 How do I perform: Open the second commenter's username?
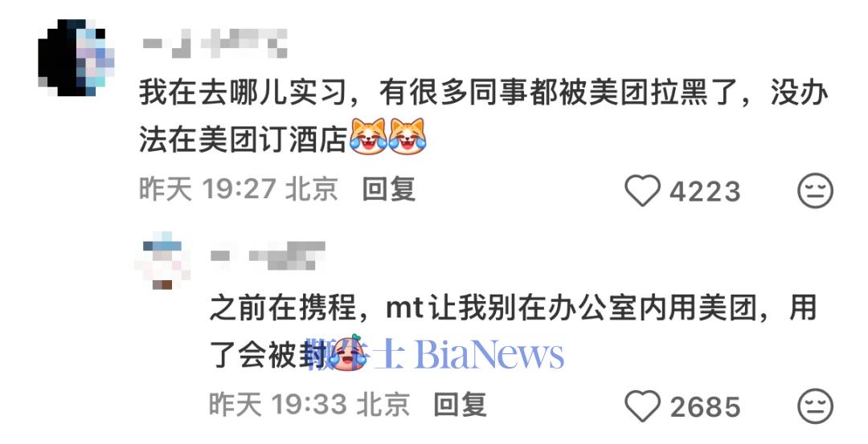(268, 255)
